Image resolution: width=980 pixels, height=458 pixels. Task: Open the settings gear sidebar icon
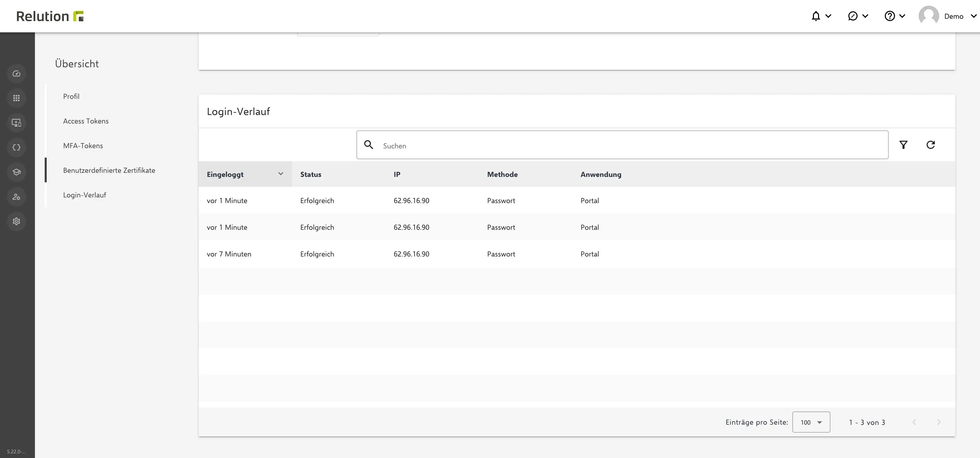[x=16, y=221]
